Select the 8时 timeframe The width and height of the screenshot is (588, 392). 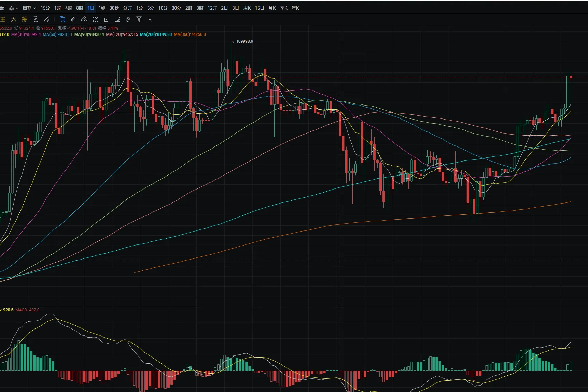point(80,8)
